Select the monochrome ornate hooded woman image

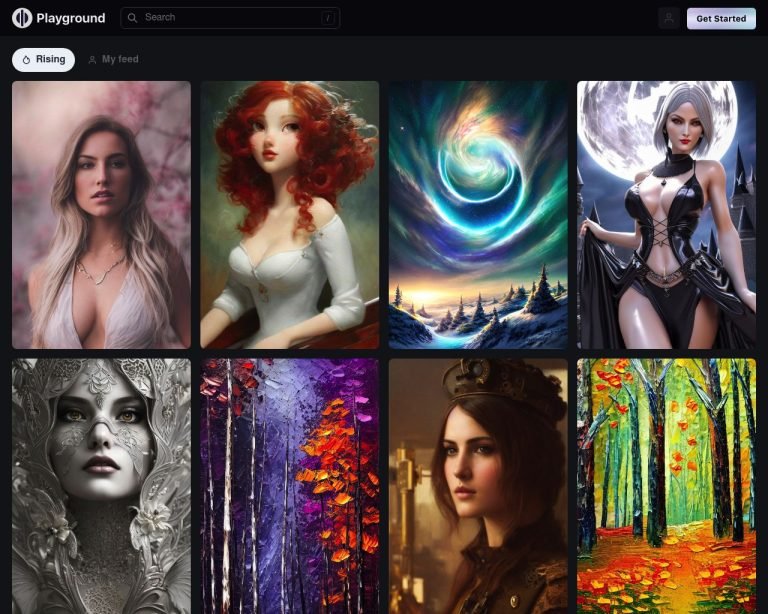coord(101,486)
